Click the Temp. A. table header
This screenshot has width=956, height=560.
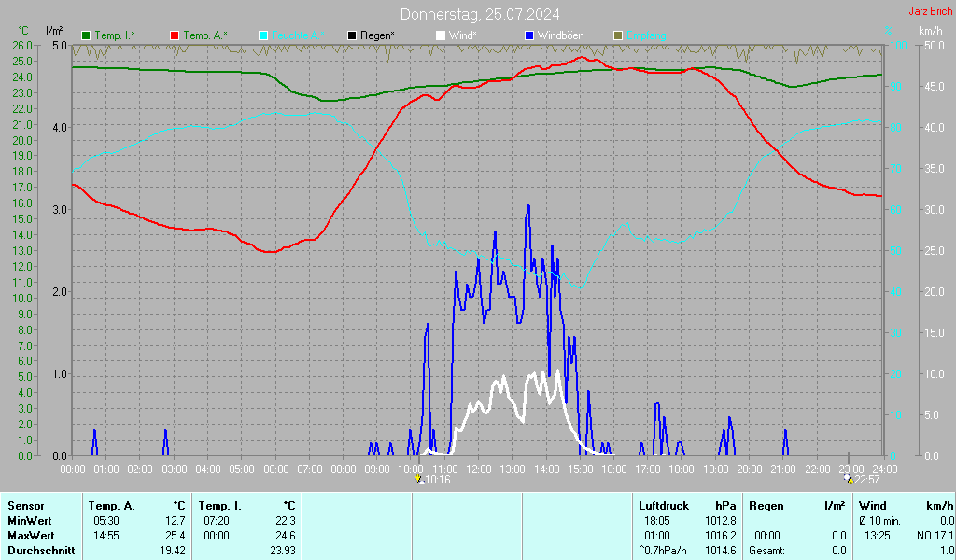(112, 506)
